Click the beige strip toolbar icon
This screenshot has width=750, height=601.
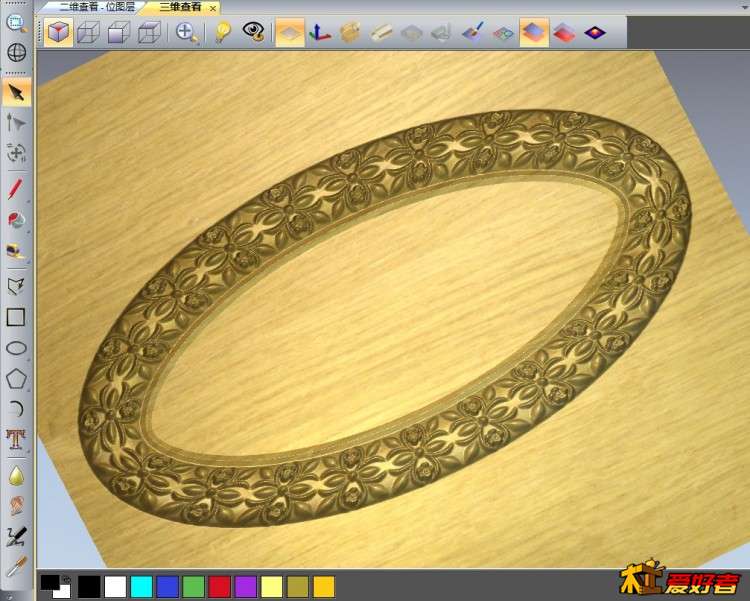point(381,33)
